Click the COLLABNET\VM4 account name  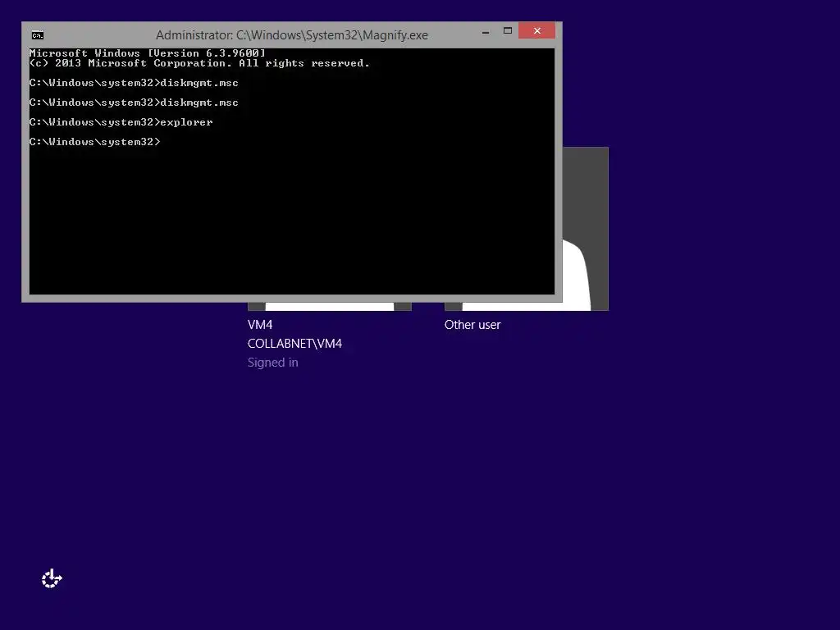294,344
